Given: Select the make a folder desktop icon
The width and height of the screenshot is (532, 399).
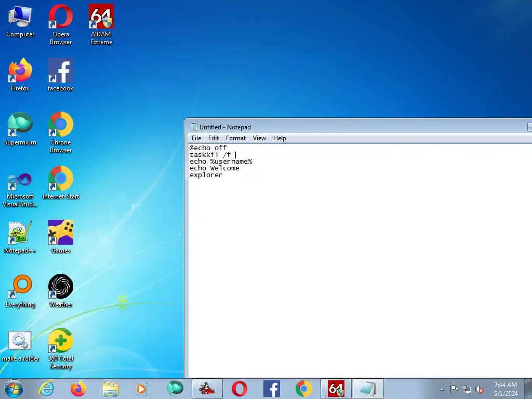Looking at the screenshot, I should click(x=20, y=346).
